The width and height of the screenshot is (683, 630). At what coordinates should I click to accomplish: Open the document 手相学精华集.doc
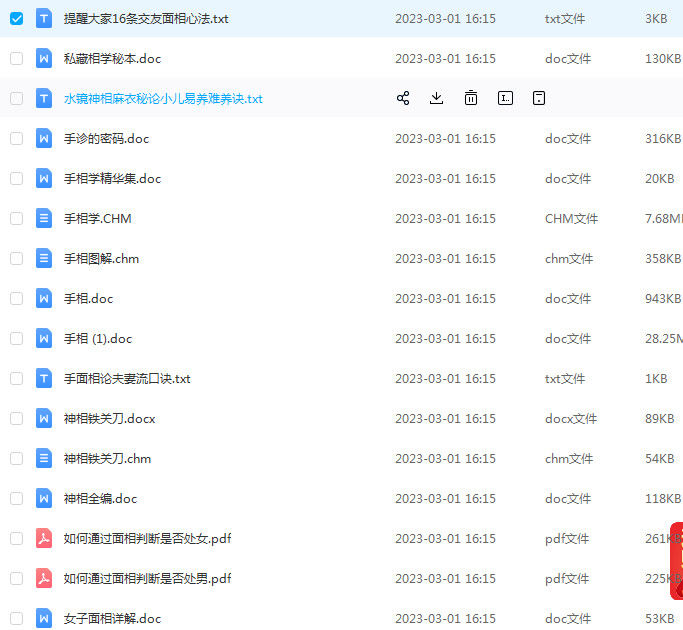tap(112, 179)
